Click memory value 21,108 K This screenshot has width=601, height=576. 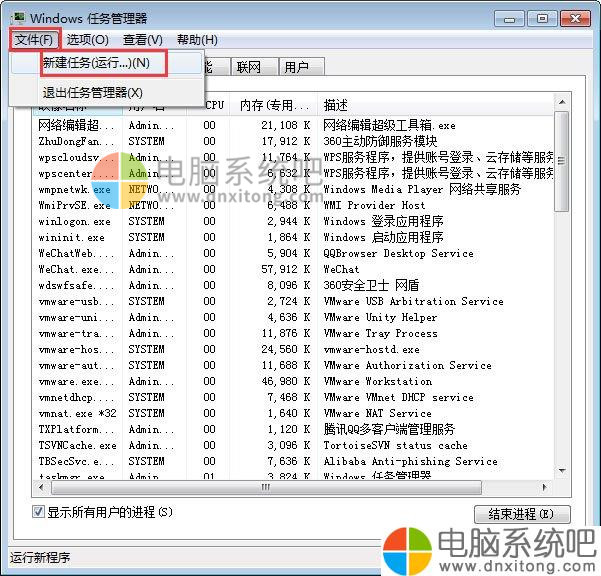[286, 125]
